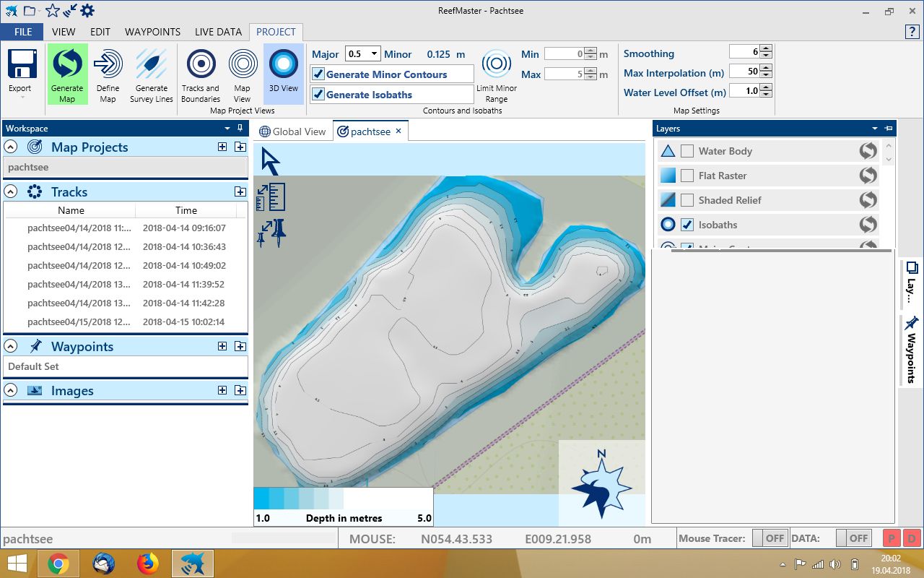Click the Limit Minor Range icon

(496, 65)
